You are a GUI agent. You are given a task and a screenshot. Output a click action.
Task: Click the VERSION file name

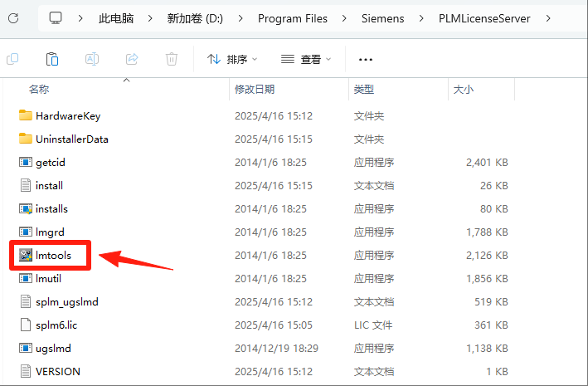click(x=58, y=372)
